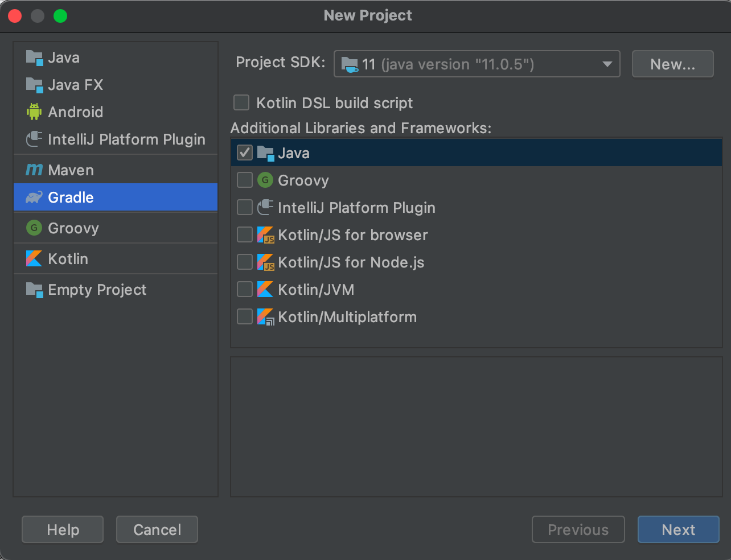Viewport: 731px width, 560px height.
Task: Click the Kotlin/JS for browser icon
Action: tap(266, 235)
